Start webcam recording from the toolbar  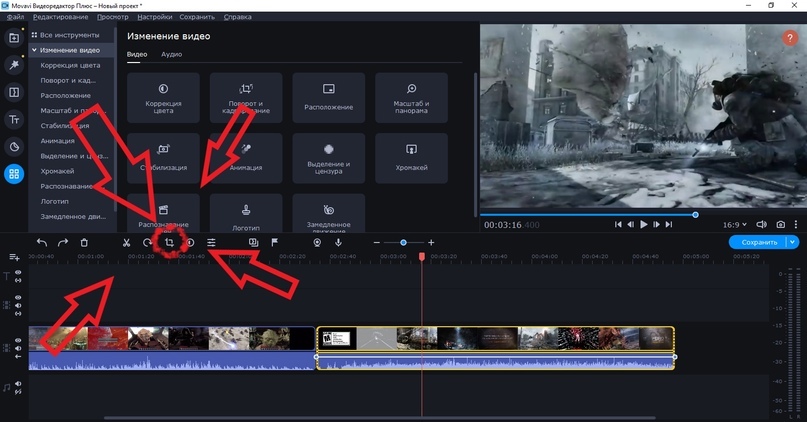click(317, 242)
